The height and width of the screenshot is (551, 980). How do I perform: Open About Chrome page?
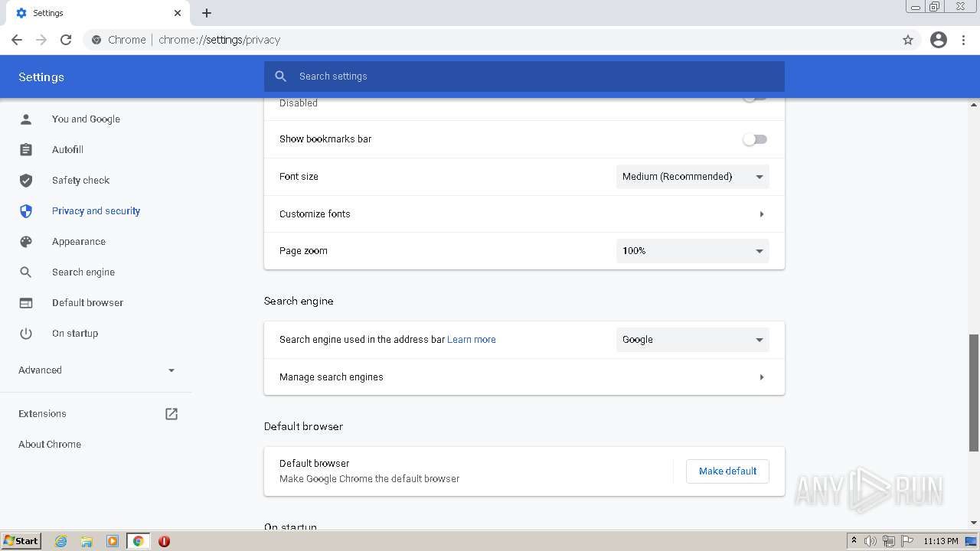[50, 444]
